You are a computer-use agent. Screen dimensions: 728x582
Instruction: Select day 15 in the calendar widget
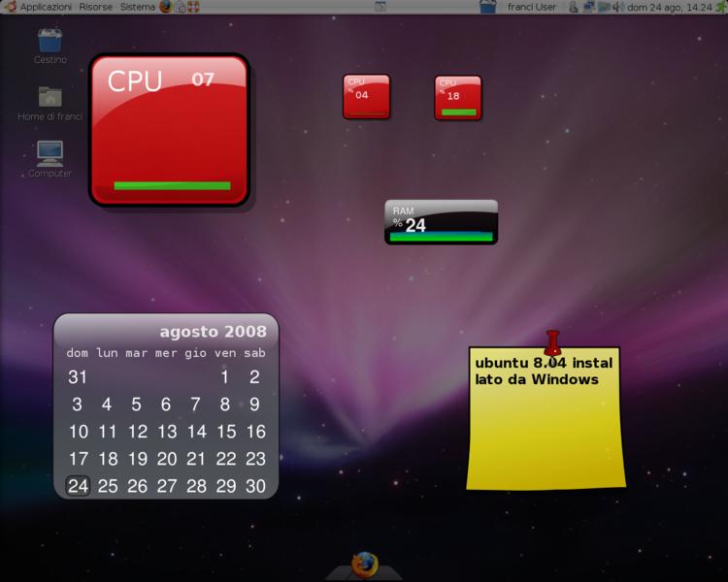pyautogui.click(x=225, y=432)
